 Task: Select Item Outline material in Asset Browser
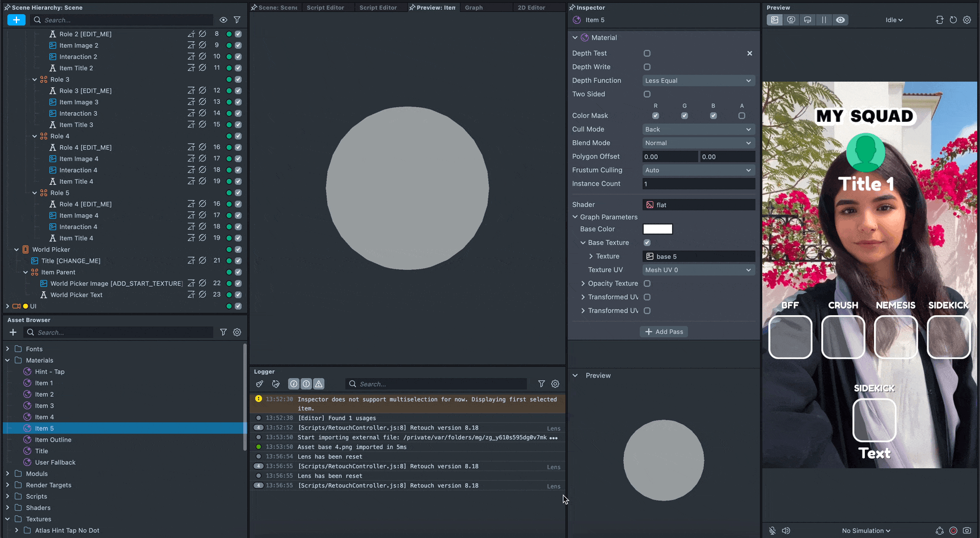pyautogui.click(x=53, y=440)
